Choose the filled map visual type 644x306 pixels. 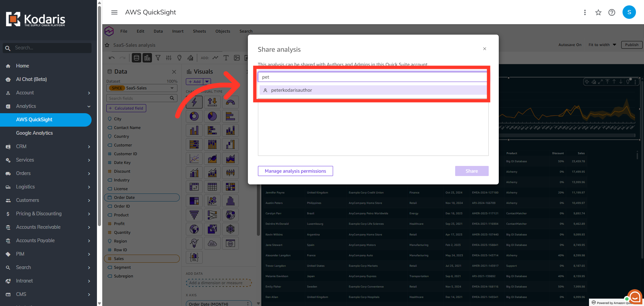tap(212, 229)
